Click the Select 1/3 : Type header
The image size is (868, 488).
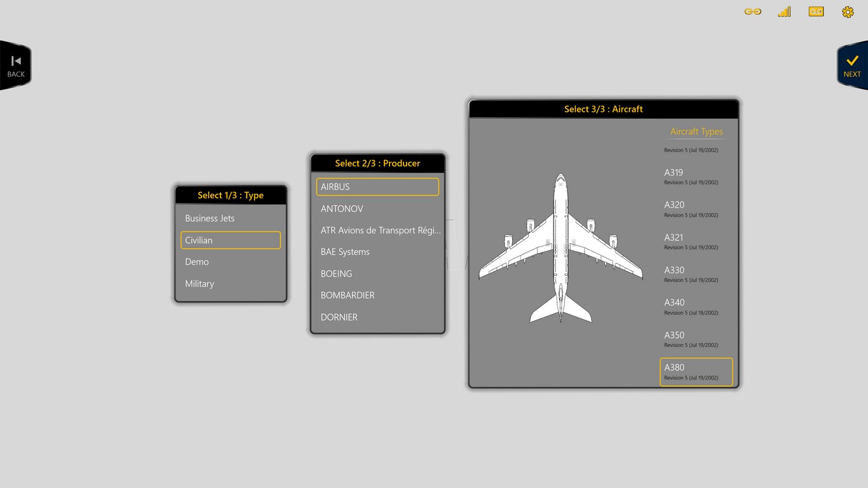(231, 195)
